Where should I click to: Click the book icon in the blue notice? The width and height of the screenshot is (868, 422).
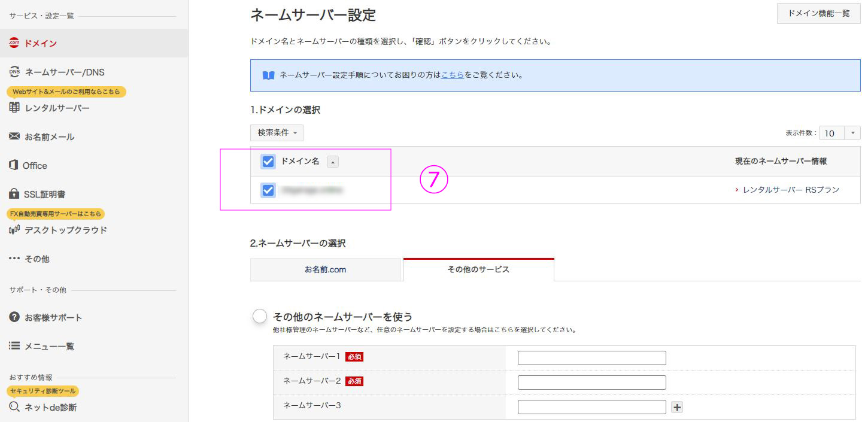[268, 75]
